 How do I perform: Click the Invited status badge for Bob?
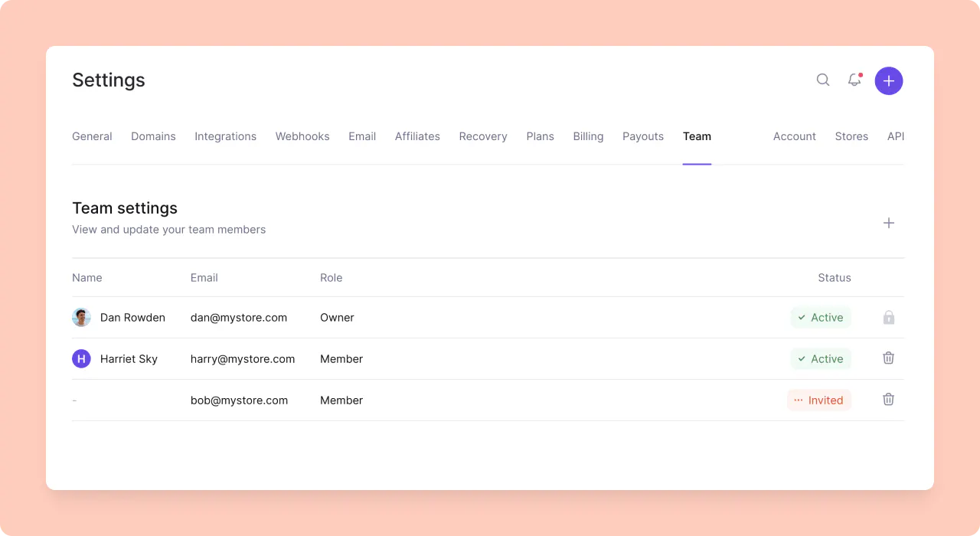click(x=818, y=400)
